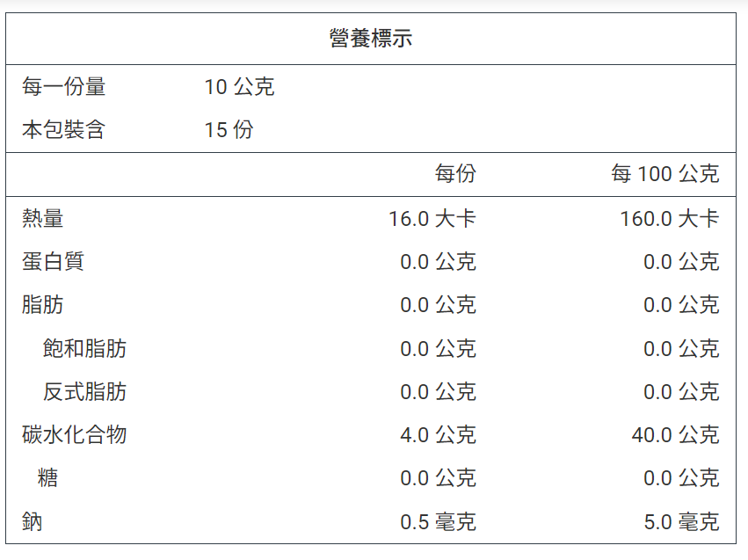Click the 4.0 公克 carbohydrate value
The width and height of the screenshot is (748, 560).
pos(438,434)
